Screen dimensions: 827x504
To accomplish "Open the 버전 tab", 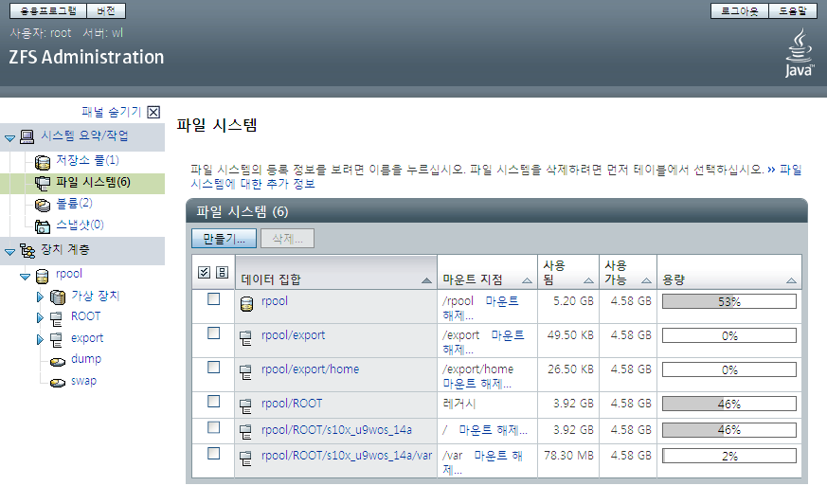I will (106, 11).
